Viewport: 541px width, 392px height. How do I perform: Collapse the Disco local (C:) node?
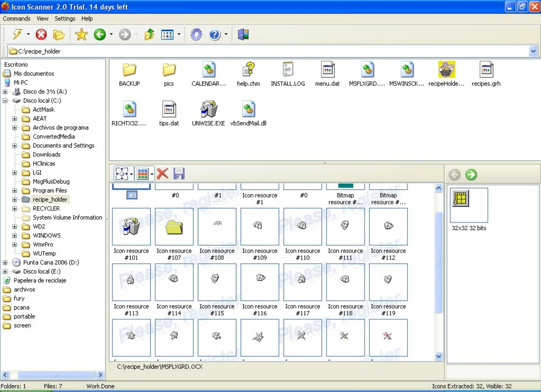pyautogui.click(x=5, y=101)
